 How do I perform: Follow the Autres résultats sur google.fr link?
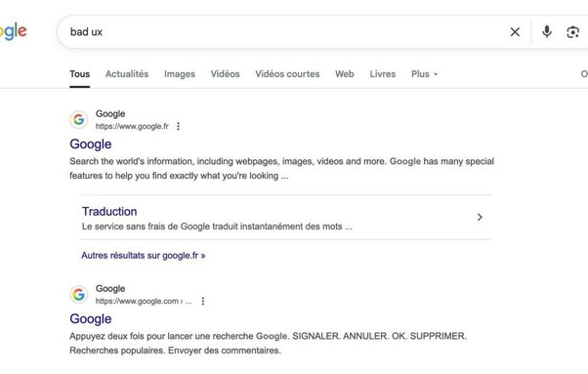point(144,256)
